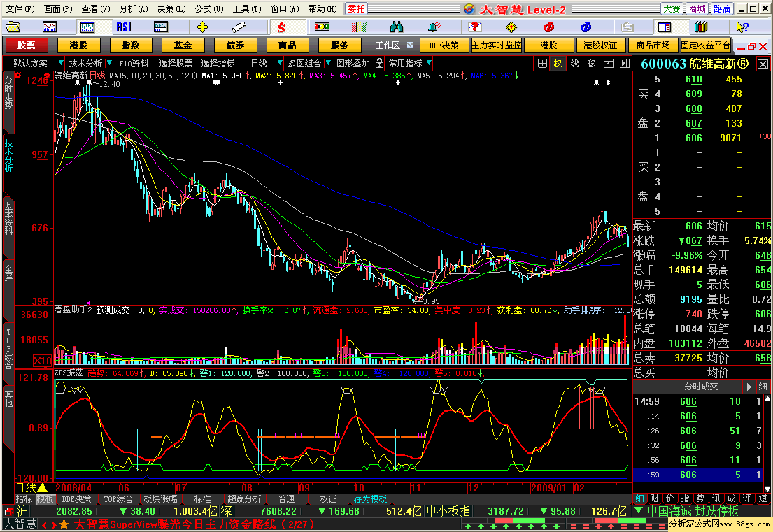Open the 常用指标 dropdown arrow
This screenshot has width=773, height=532.
[x=428, y=63]
